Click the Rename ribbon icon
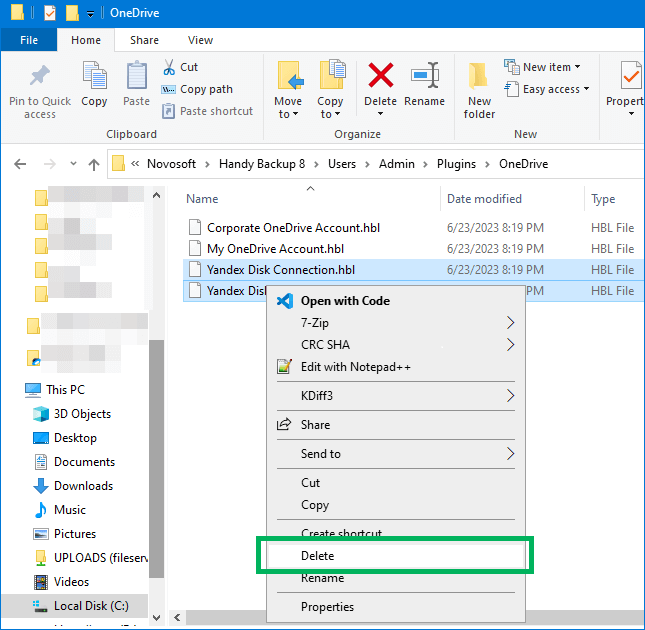The height and width of the screenshot is (630, 645). [x=425, y=75]
